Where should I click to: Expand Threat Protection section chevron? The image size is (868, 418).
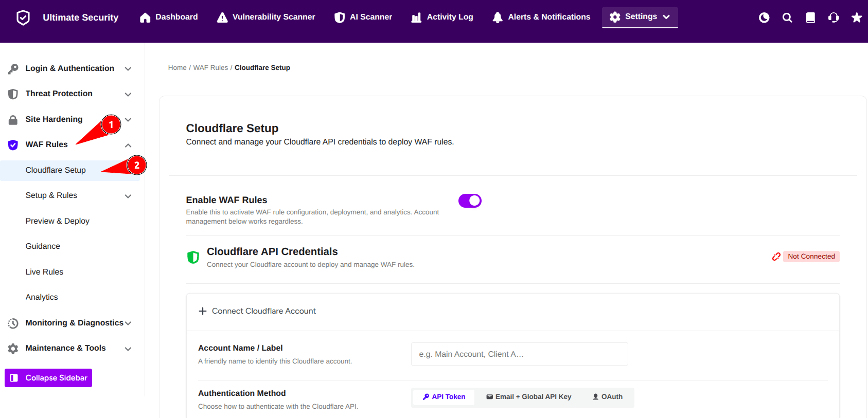pyautogui.click(x=128, y=94)
